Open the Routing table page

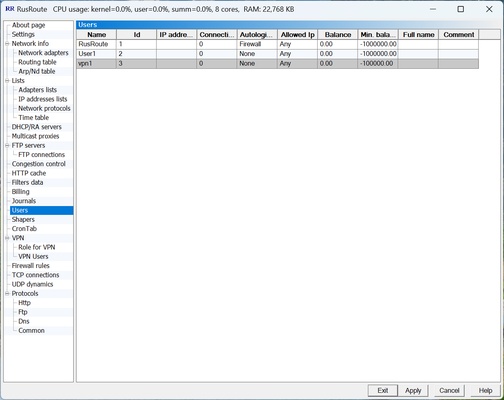point(37,62)
